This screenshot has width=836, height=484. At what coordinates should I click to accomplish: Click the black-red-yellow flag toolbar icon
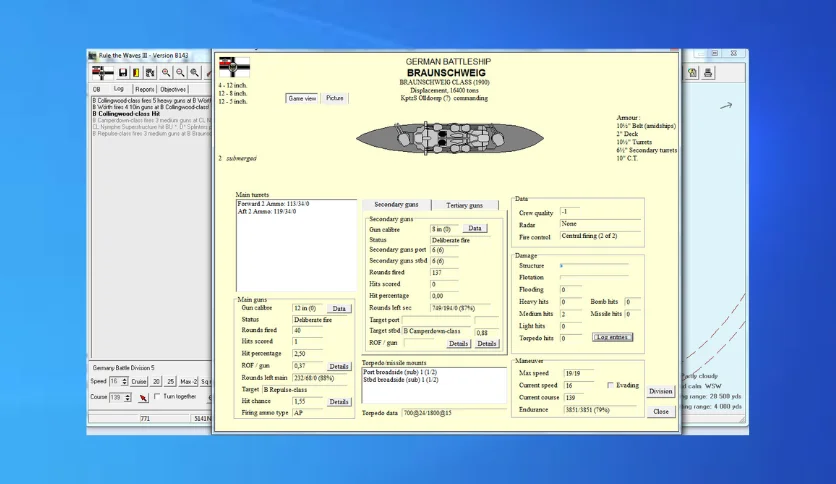pyautogui.click(x=136, y=72)
